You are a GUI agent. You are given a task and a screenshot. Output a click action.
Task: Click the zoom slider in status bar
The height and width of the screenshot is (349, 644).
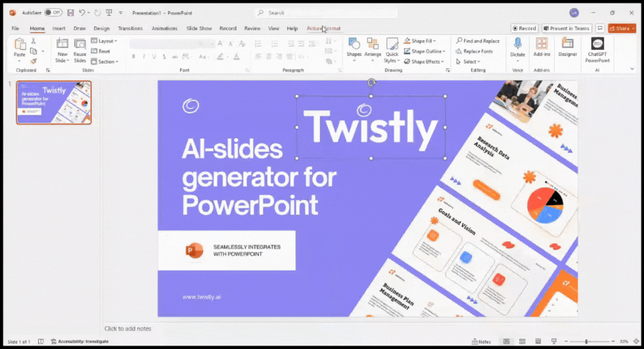click(x=586, y=341)
